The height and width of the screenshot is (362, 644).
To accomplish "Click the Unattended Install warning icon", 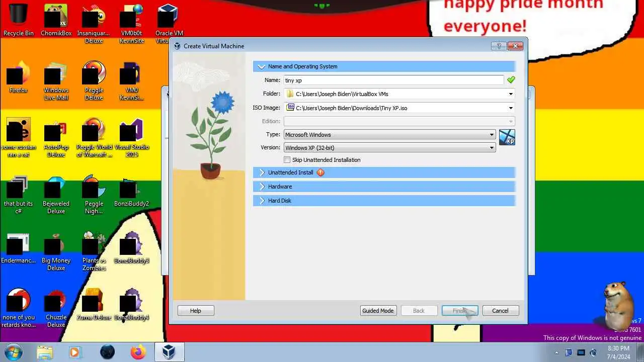I will click(320, 172).
